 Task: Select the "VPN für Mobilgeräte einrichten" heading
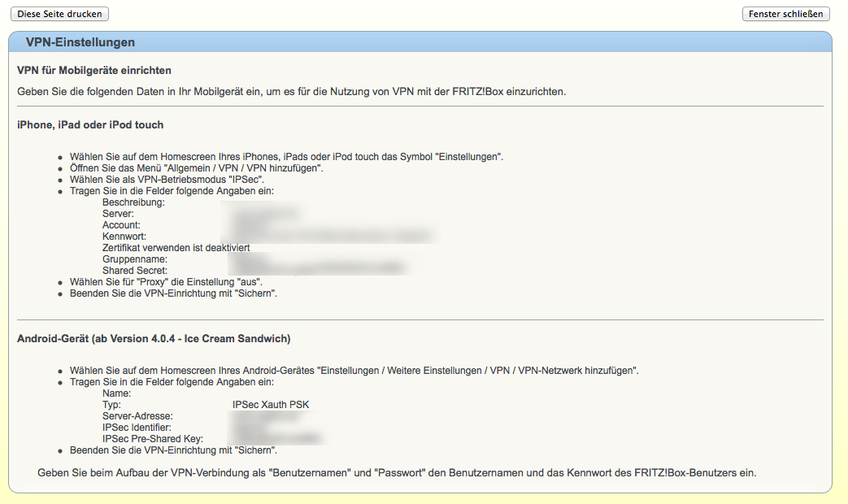[94, 71]
